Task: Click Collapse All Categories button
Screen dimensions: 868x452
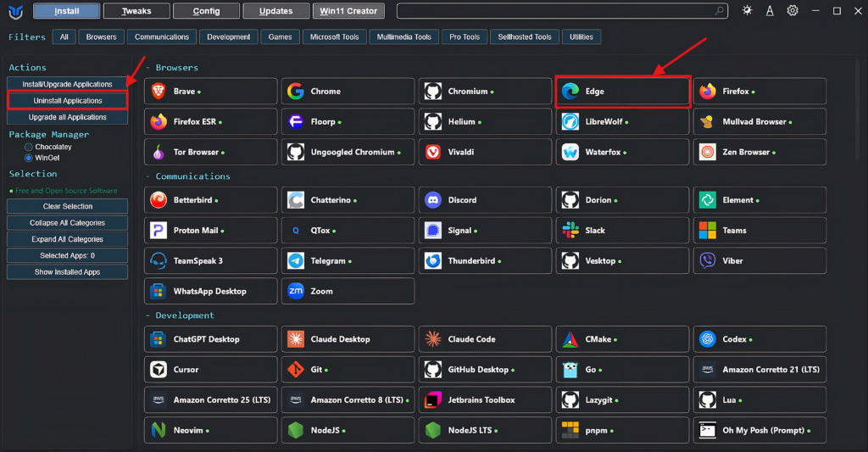Action: pyautogui.click(x=67, y=223)
